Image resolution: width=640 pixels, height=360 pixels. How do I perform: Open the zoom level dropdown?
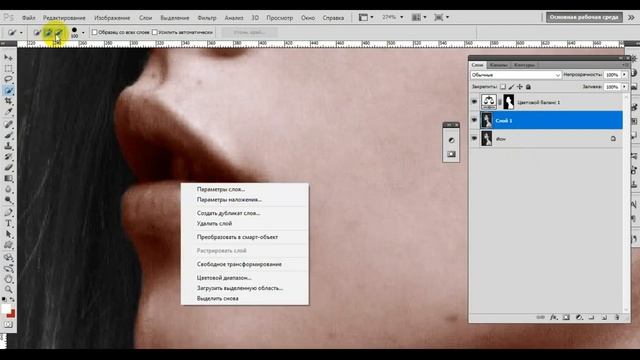pyautogui.click(x=402, y=18)
